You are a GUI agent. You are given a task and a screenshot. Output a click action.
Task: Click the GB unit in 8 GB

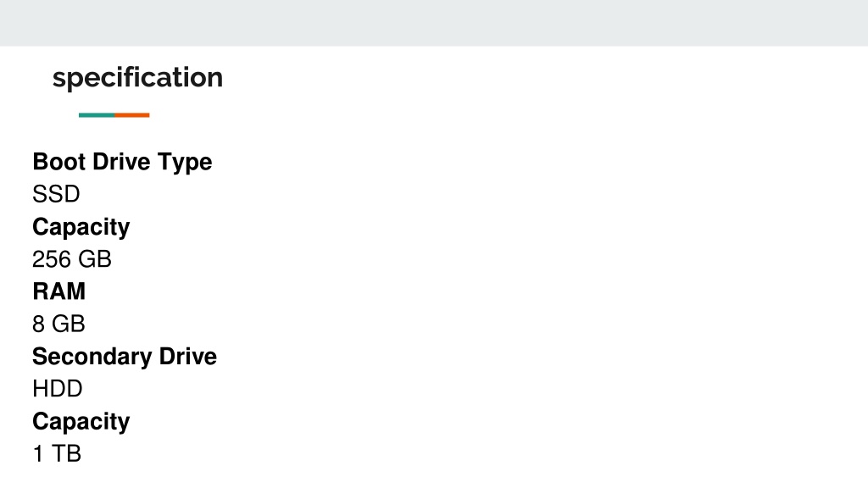pyautogui.click(x=68, y=324)
